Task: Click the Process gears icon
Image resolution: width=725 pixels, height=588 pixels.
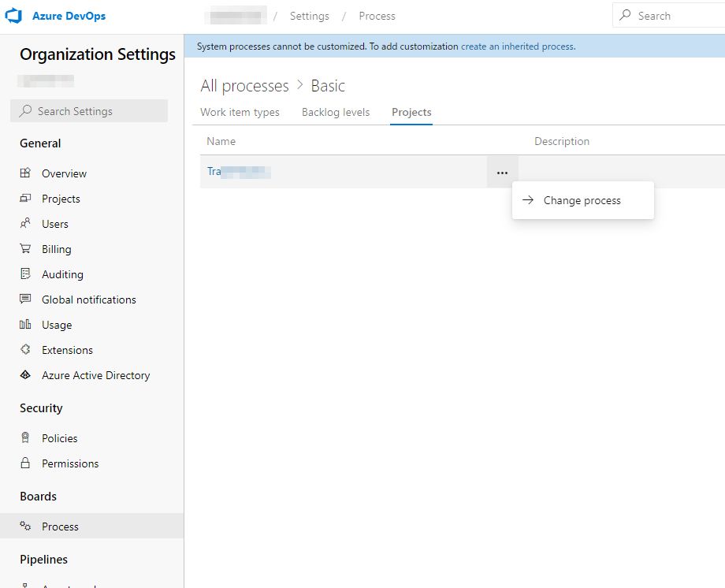Action: (x=25, y=526)
